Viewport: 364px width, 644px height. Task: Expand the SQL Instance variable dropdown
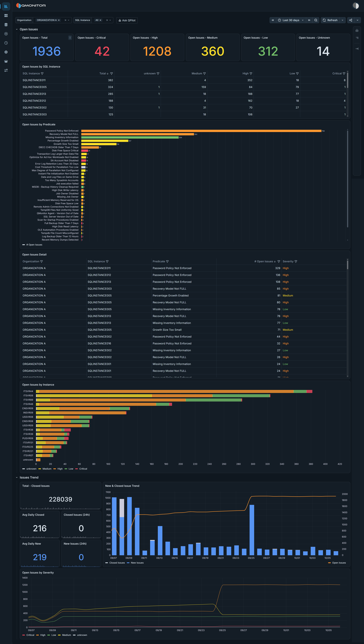110,20
